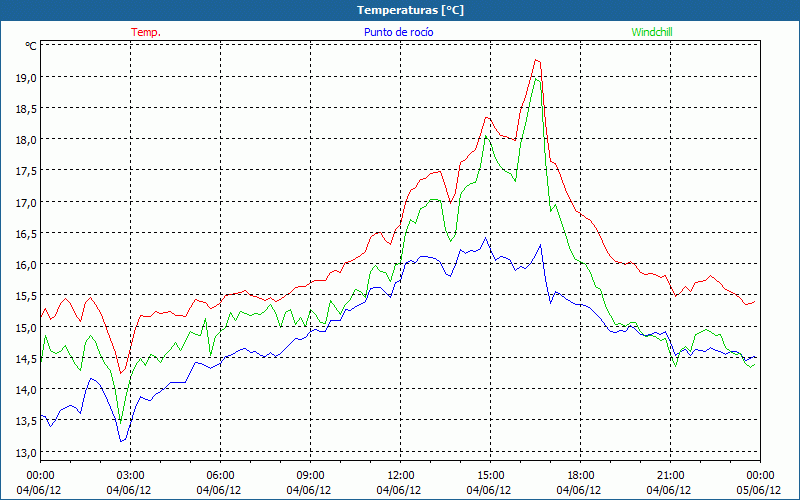The width and height of the screenshot is (800, 500).
Task: Click the °C unit label on axis
Action: click(31, 46)
